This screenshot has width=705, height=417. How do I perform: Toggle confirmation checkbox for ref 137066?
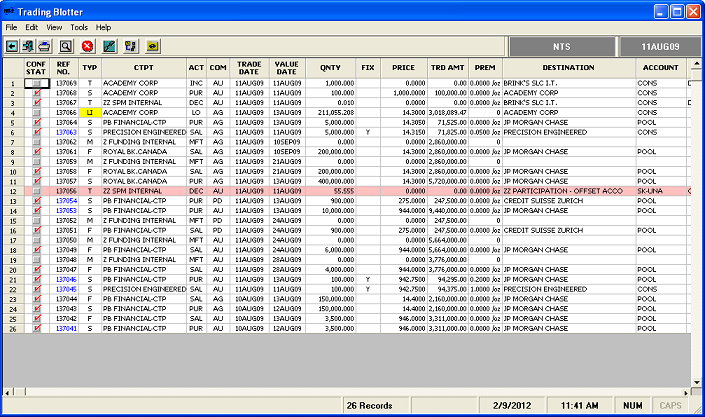click(x=36, y=112)
